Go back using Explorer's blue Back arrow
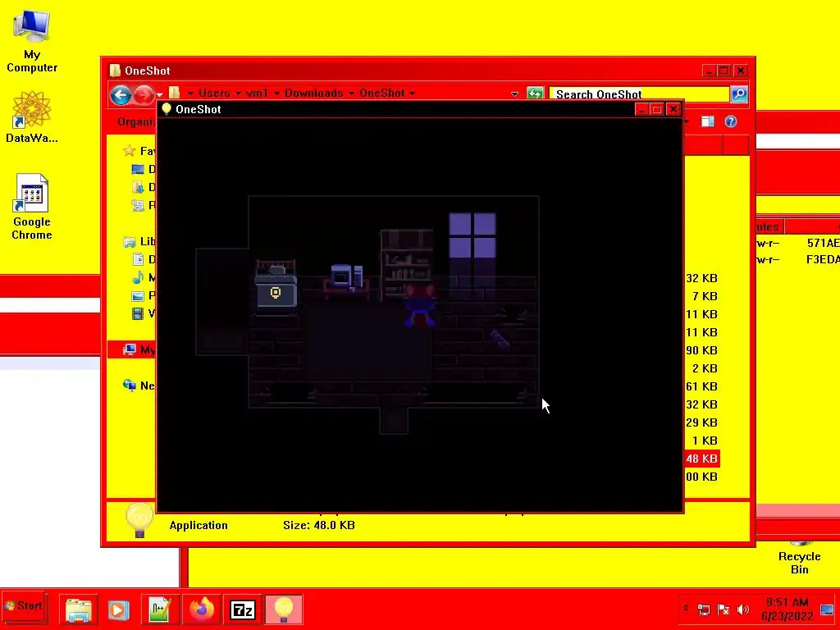 click(x=121, y=95)
